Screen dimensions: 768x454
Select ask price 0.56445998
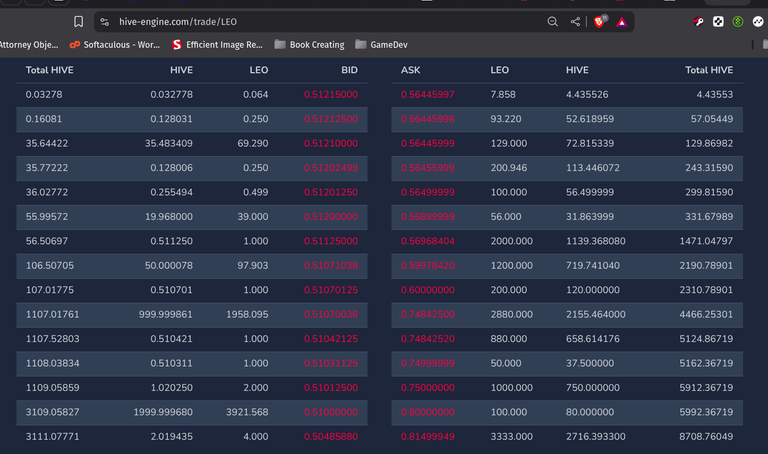coord(428,119)
